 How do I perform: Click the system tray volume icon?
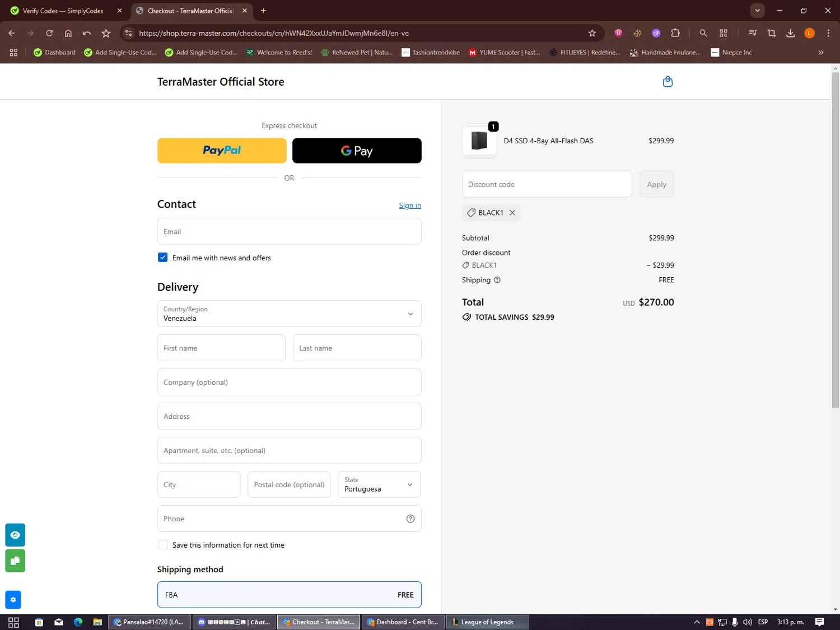747,622
